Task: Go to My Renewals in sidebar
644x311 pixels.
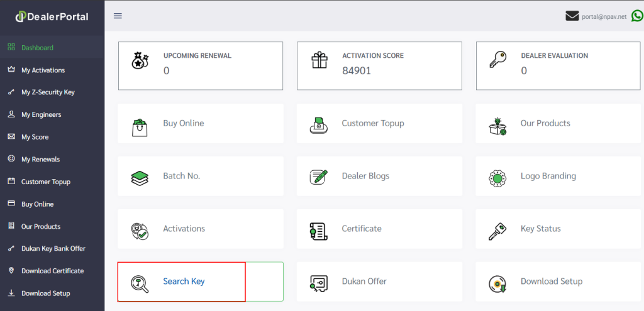Action: point(40,160)
